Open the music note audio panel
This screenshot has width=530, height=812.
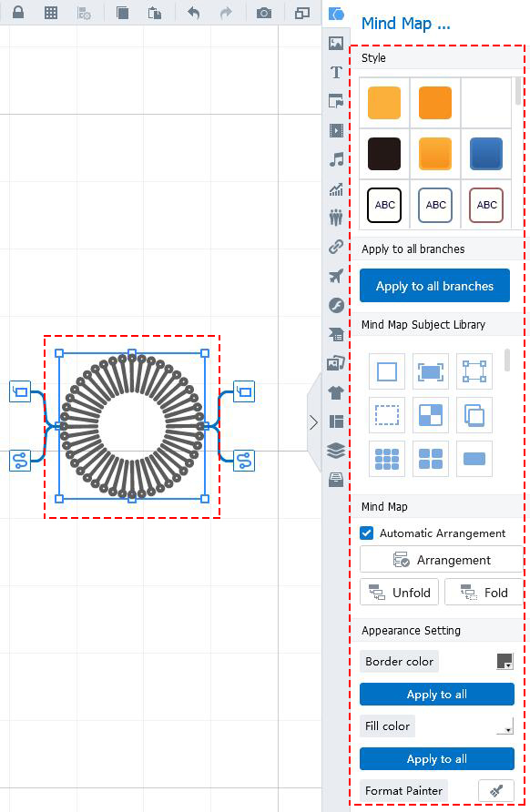336,159
